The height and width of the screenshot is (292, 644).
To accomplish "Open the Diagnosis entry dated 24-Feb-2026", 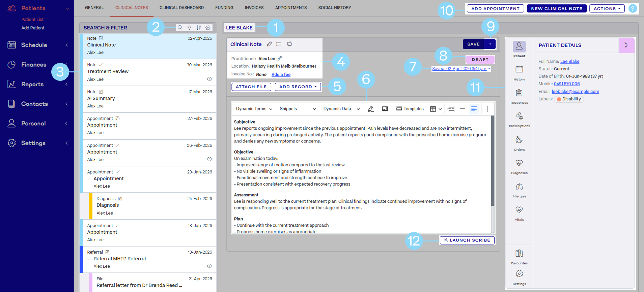I will click(154, 206).
